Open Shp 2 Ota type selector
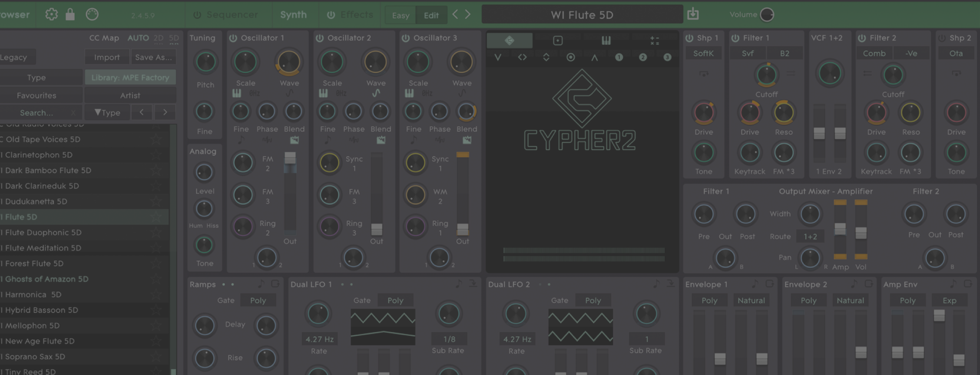The width and height of the screenshot is (980, 375). 956,53
